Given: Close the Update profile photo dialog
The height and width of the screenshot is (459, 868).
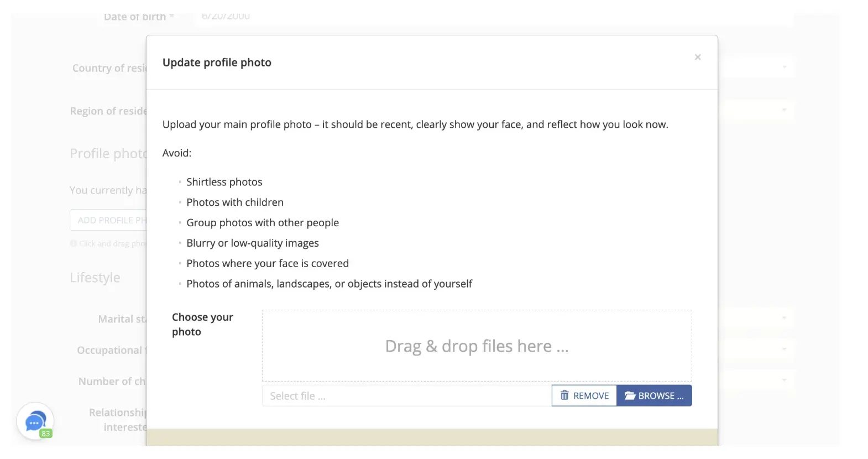Looking at the screenshot, I should coord(698,57).
